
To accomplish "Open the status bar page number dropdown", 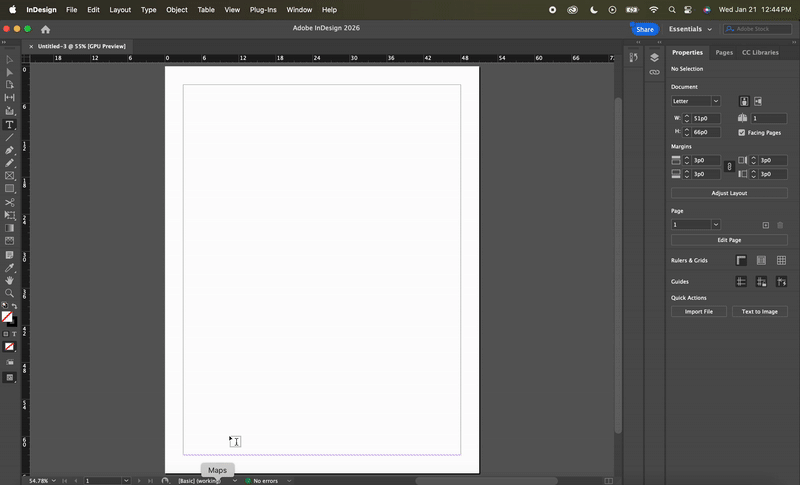I will [x=126, y=480].
